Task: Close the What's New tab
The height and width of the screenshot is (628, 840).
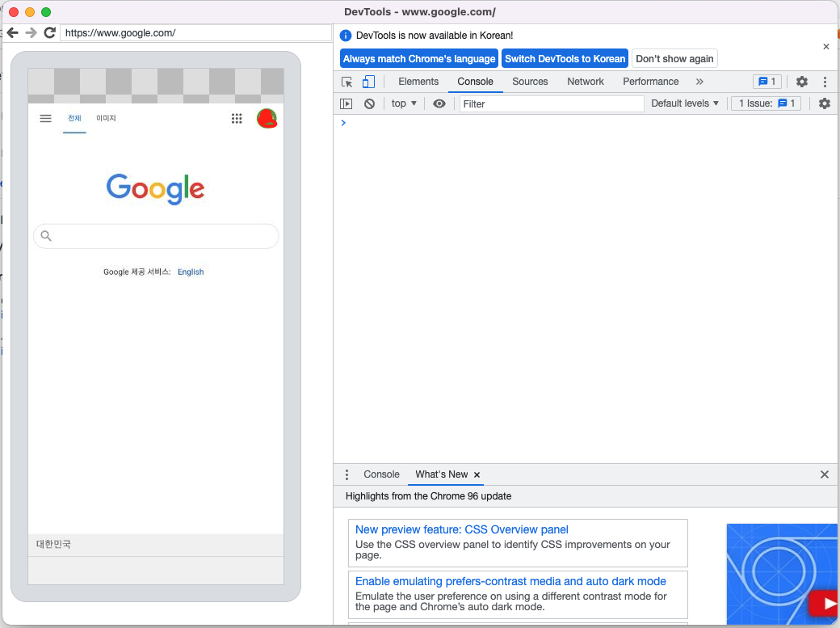Action: coord(477,474)
